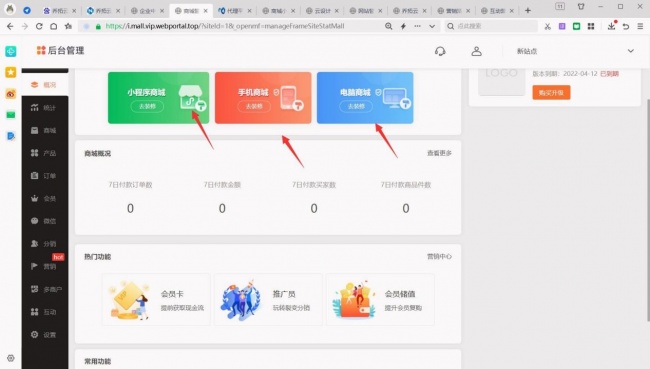Image resolution: width=650 pixels, height=369 pixels.
Task: Open 查看更多 link in 商城概况
Action: click(439, 153)
